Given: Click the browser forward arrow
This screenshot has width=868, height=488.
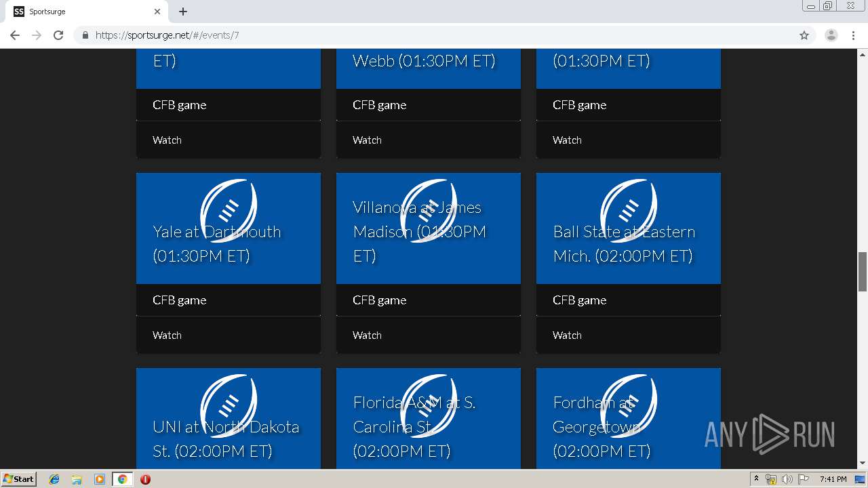Looking at the screenshot, I should pyautogui.click(x=37, y=35).
